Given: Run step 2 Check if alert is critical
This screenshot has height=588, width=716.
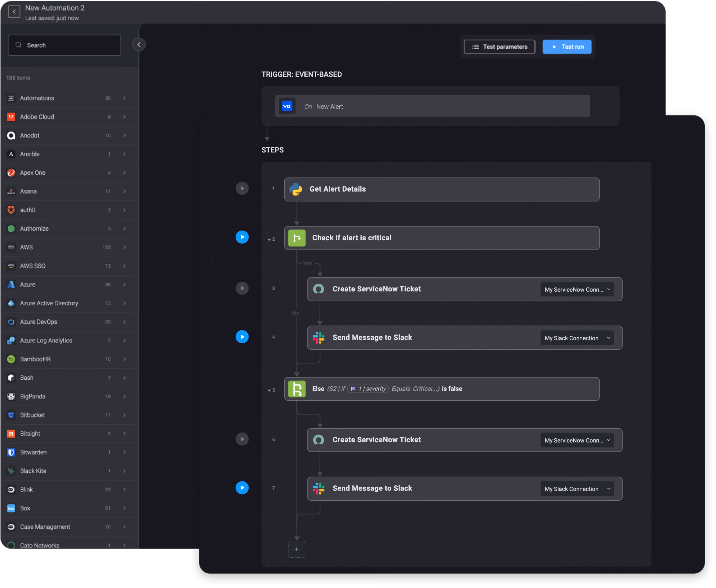Looking at the screenshot, I should [242, 238].
